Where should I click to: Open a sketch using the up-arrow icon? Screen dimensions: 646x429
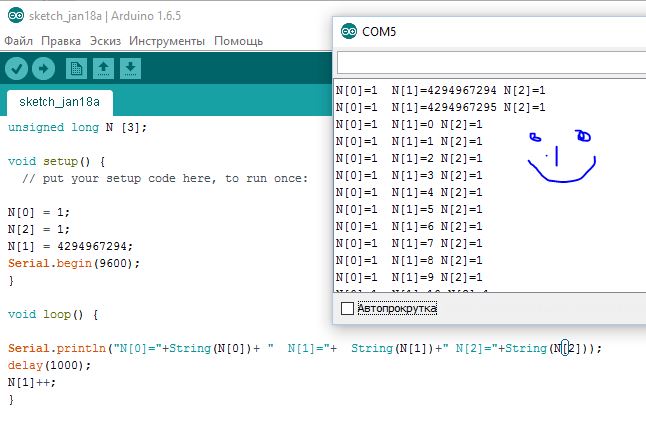pos(103,68)
